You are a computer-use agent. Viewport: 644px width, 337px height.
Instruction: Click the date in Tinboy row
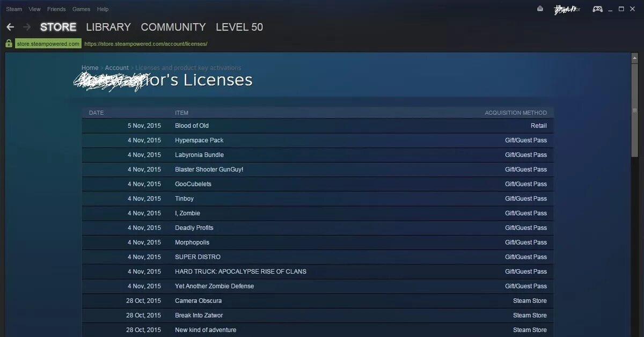[x=144, y=199]
